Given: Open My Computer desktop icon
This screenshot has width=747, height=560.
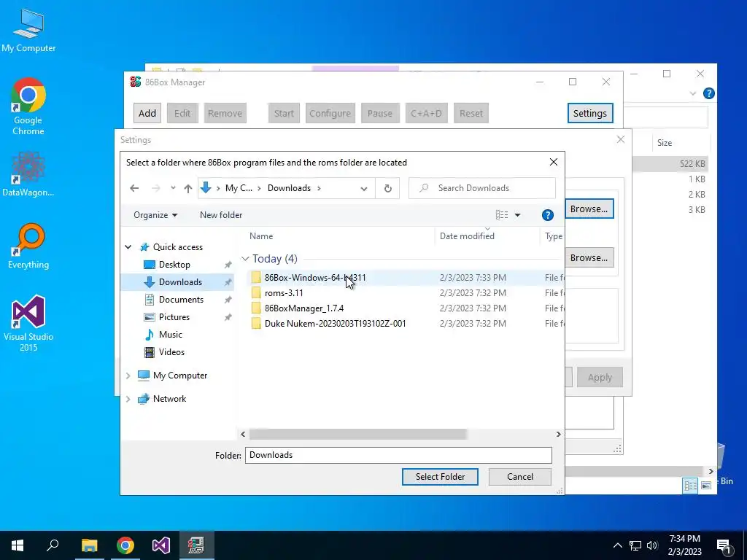Looking at the screenshot, I should 28,31.
